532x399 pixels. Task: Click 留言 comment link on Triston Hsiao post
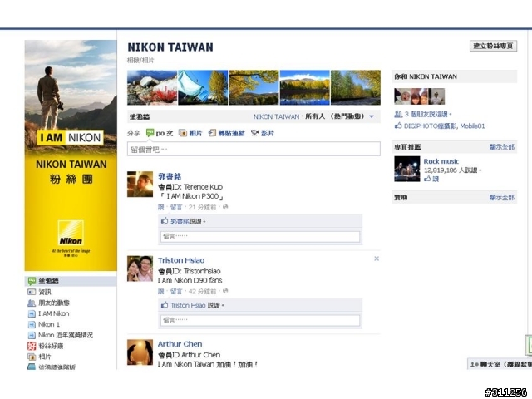176,291
